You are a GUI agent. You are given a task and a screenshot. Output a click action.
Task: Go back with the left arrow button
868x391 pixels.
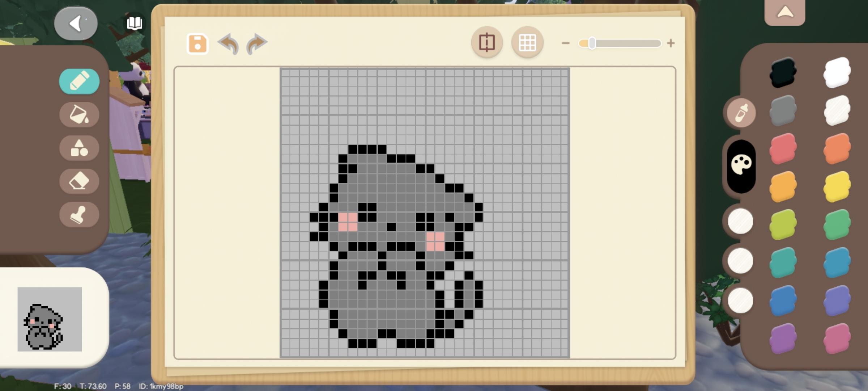click(76, 24)
